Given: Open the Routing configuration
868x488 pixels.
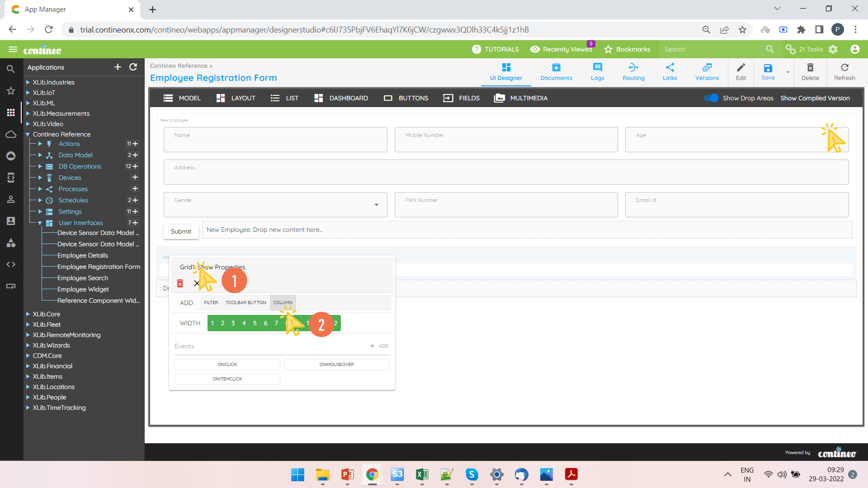Looking at the screenshot, I should 633,71.
